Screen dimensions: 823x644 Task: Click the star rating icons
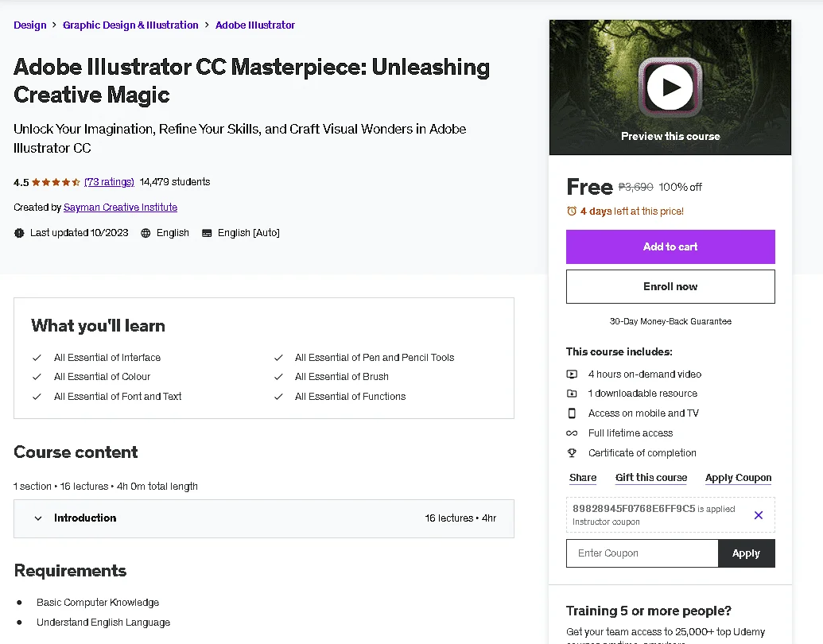click(56, 182)
